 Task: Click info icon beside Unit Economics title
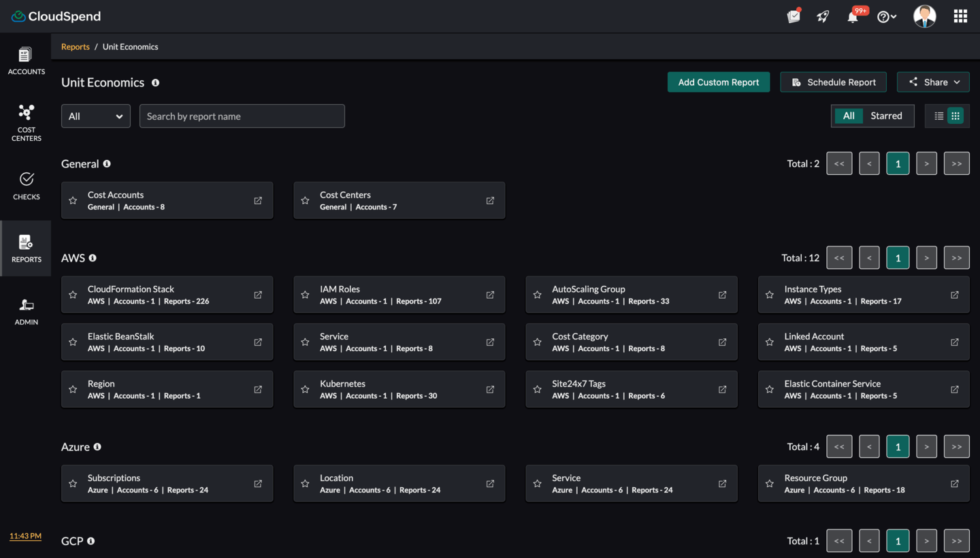pyautogui.click(x=155, y=83)
